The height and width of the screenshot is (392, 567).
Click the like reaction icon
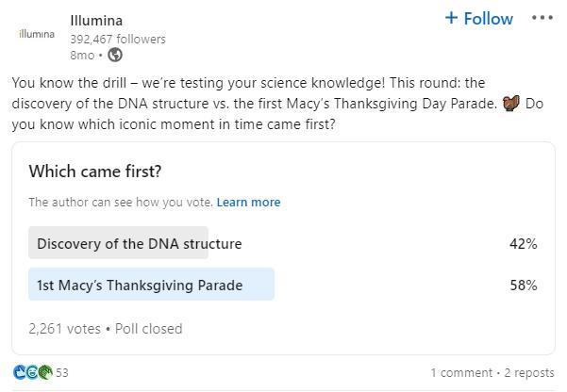[x=19, y=372]
